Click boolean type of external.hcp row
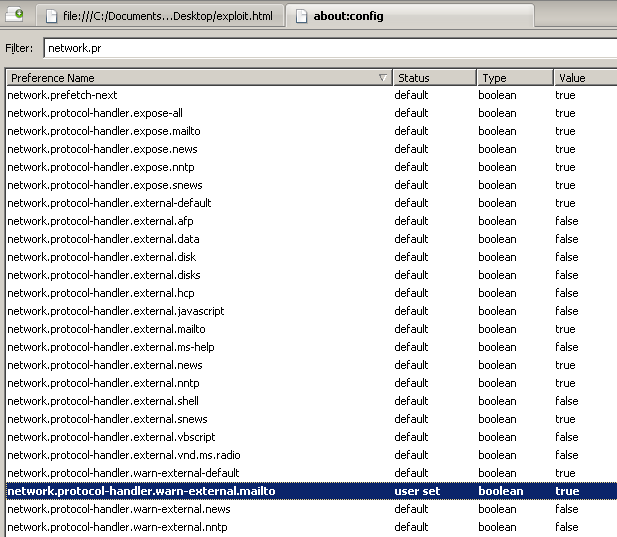The width and height of the screenshot is (617, 537). click(497, 293)
